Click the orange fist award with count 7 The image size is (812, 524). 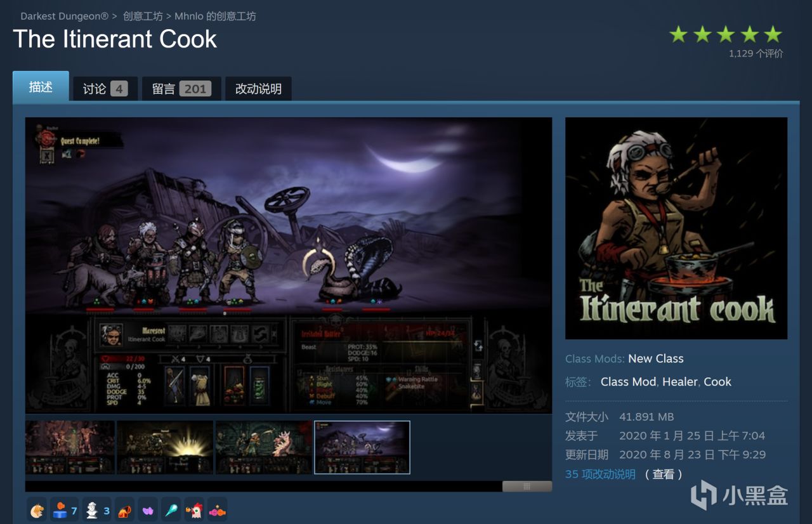[65, 510]
